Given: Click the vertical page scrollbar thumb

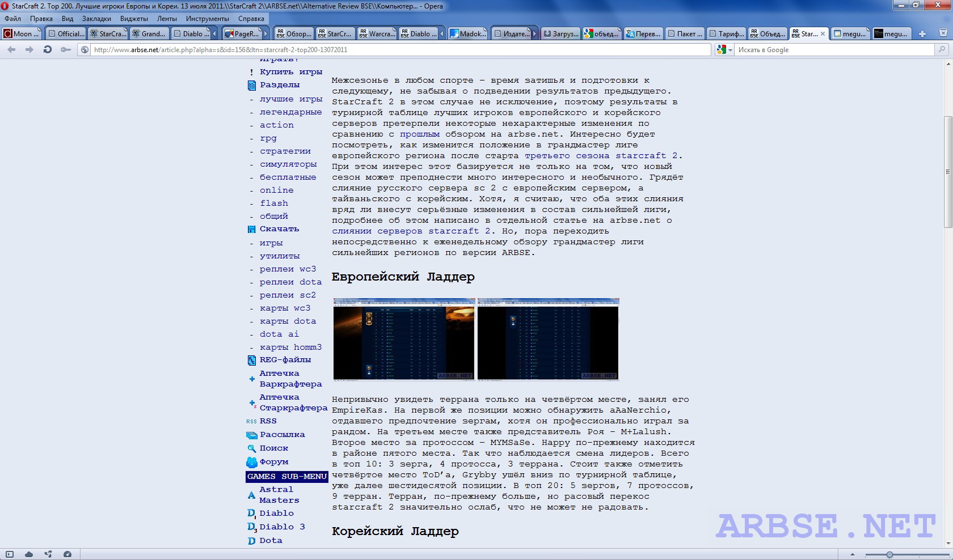Looking at the screenshot, I should (948, 172).
